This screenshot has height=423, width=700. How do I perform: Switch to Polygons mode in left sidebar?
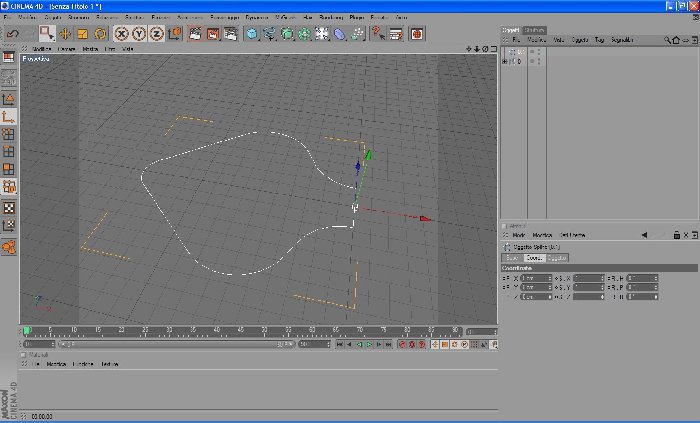coord(8,169)
